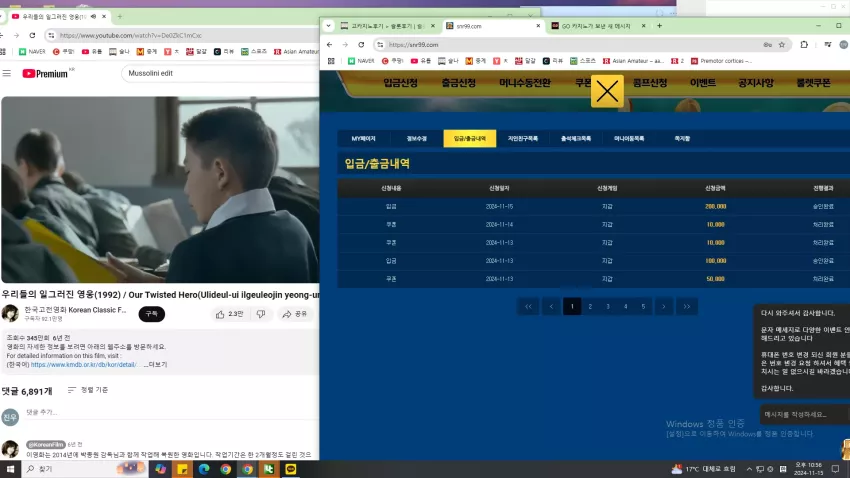This screenshot has height=478, width=850.
Task: Switch to the 머니이동목록 tab
Action: click(629, 139)
